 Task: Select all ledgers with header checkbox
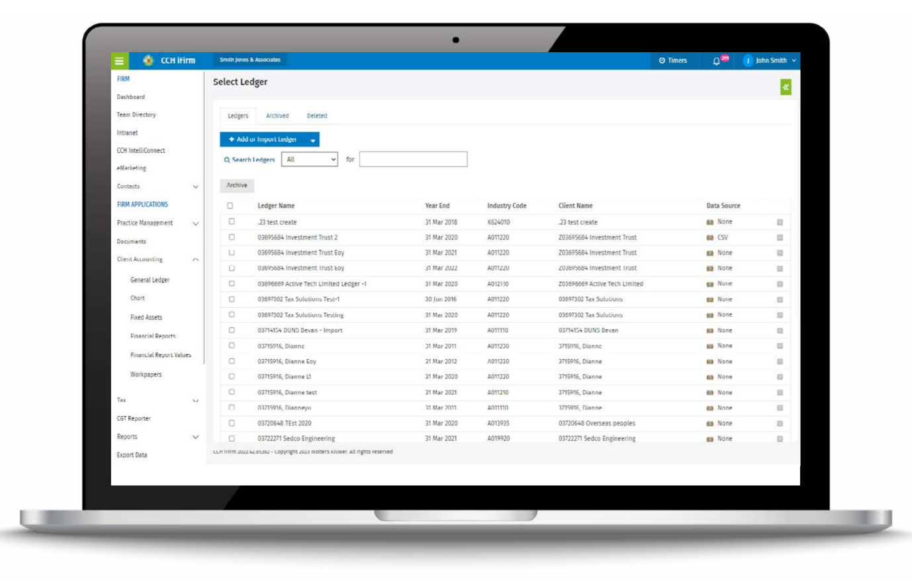(x=230, y=206)
